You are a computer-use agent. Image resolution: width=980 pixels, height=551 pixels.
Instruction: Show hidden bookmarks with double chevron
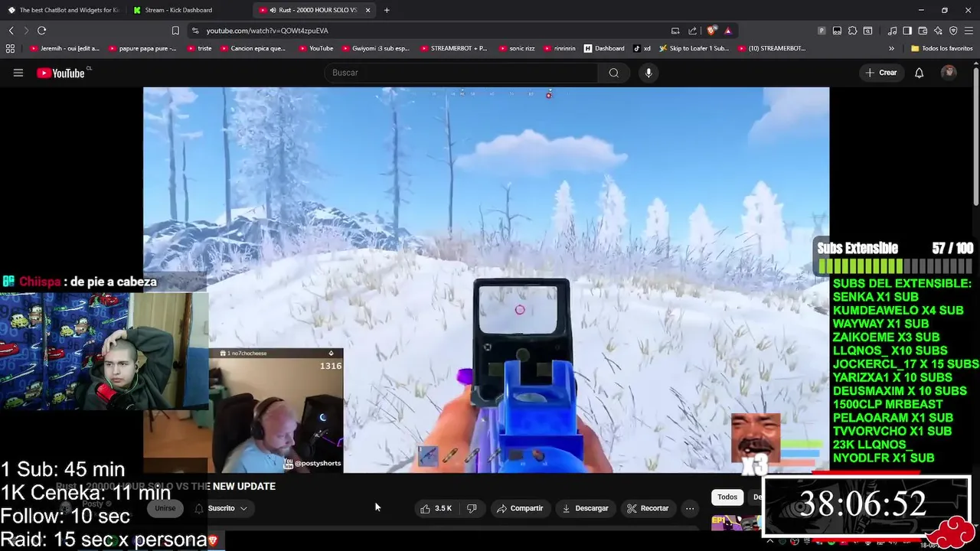[891, 48]
